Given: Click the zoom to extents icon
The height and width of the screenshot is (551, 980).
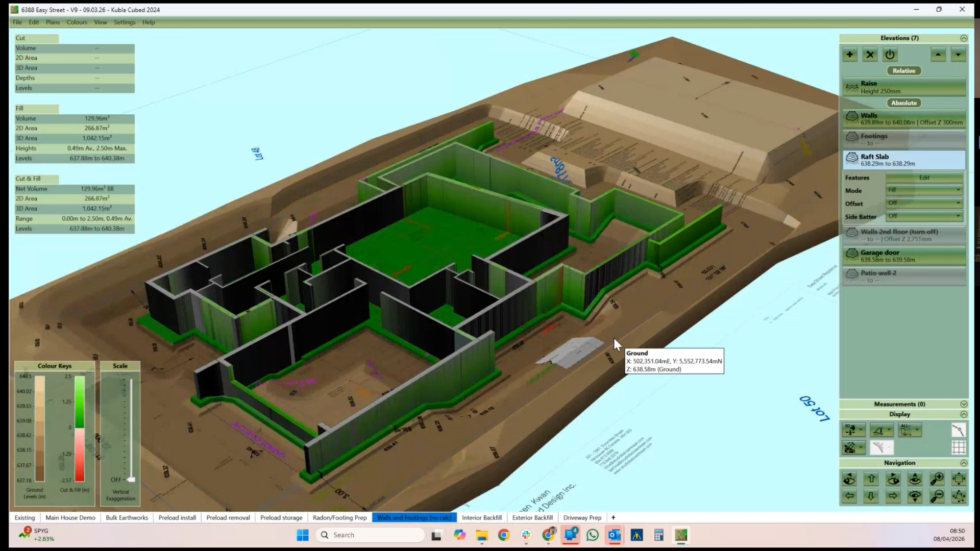Looking at the screenshot, I should point(959,479).
